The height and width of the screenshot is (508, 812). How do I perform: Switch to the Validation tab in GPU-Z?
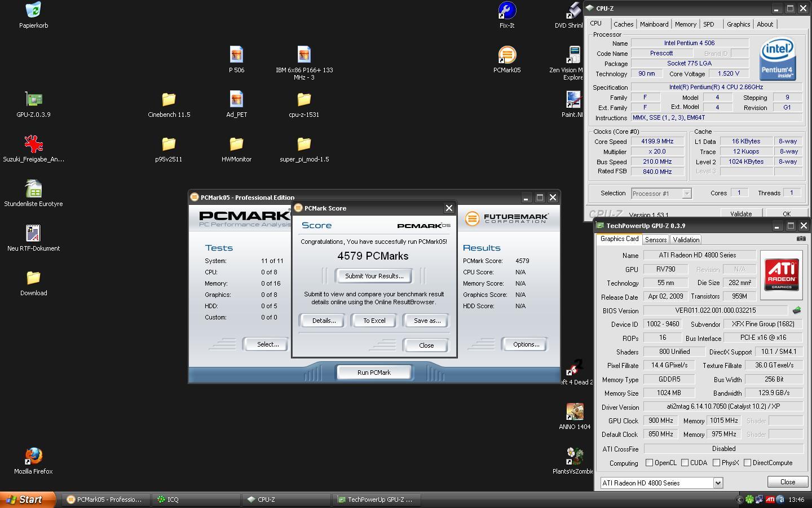[686, 240]
